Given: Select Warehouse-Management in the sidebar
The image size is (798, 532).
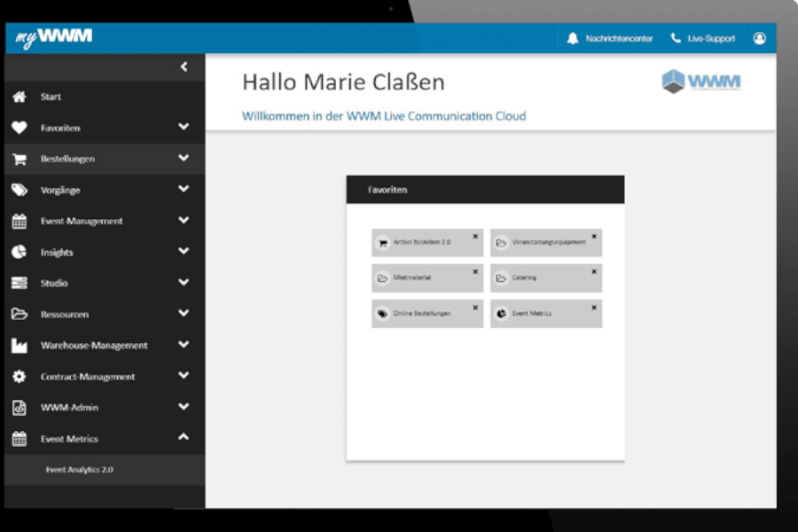Looking at the screenshot, I should (105, 346).
